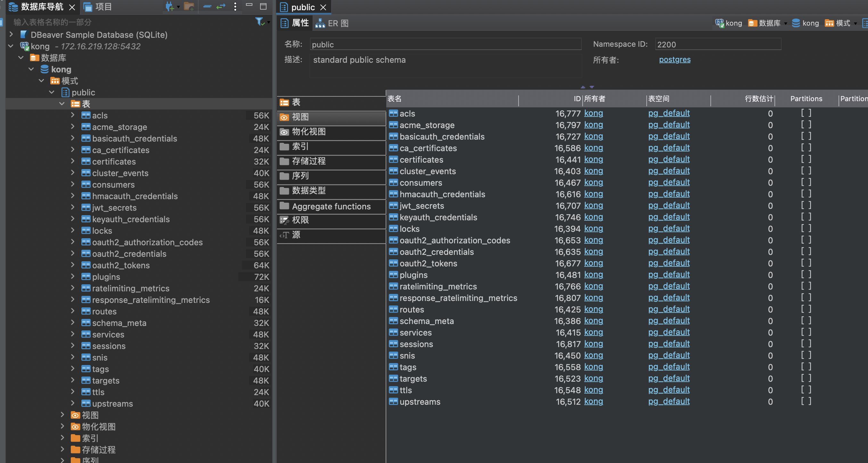Click the collapse all icon in navigator
Image resolution: width=868 pixels, height=463 pixels.
pos(207,6)
